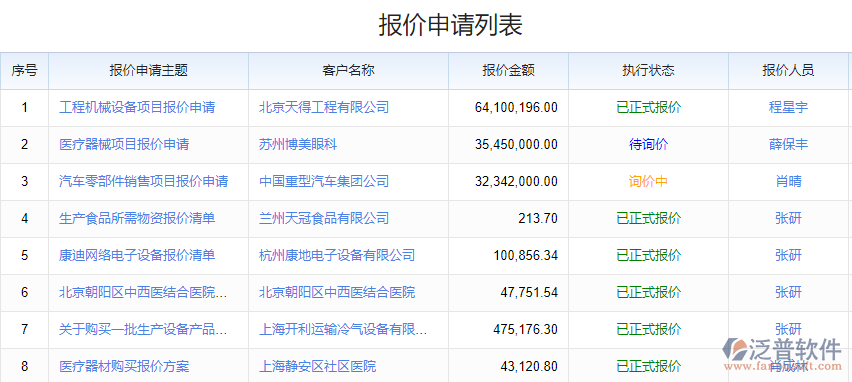Open customer 杭州康地电子设备有限公司
852x382 pixels.
(x=337, y=255)
